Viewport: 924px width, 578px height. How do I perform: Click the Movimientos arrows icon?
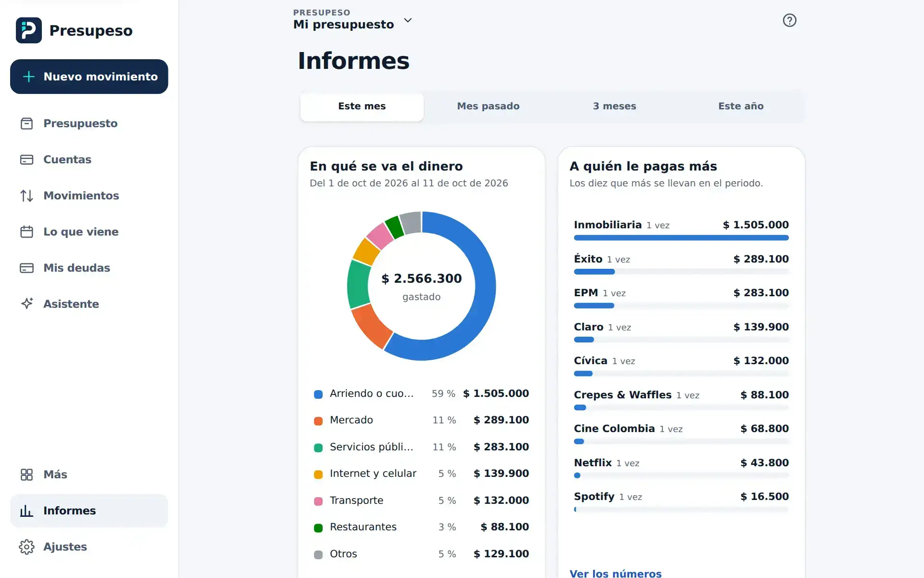click(26, 196)
